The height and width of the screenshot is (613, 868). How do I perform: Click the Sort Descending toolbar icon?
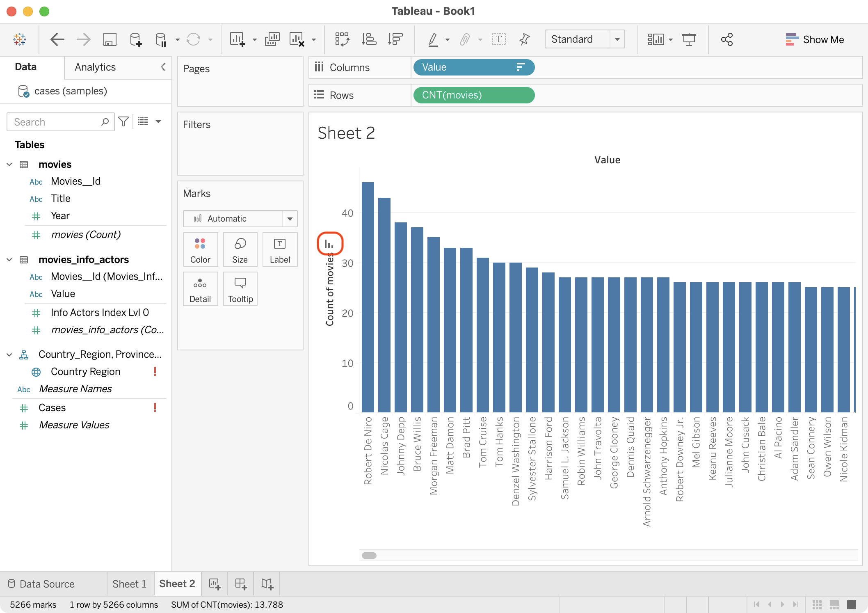(395, 39)
